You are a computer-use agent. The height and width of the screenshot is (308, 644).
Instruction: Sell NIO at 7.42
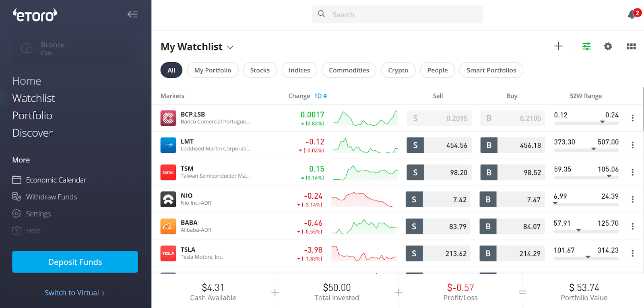[438, 199]
